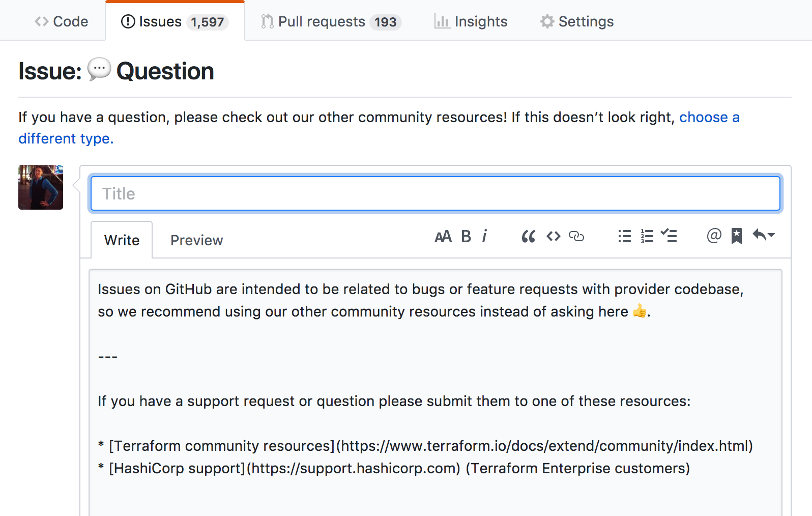Click the "choose a different type" link
The image size is (812, 516).
pos(709,118)
